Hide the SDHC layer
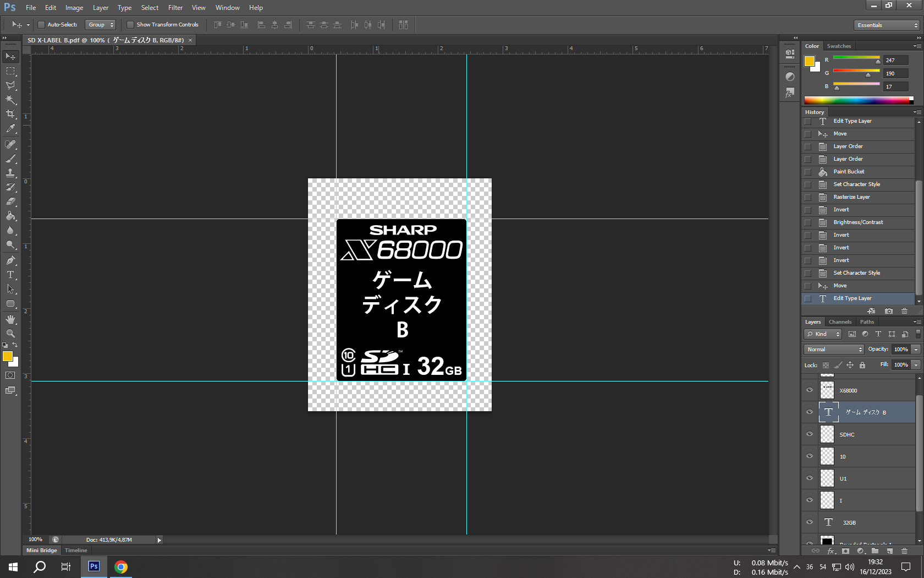 click(x=810, y=434)
